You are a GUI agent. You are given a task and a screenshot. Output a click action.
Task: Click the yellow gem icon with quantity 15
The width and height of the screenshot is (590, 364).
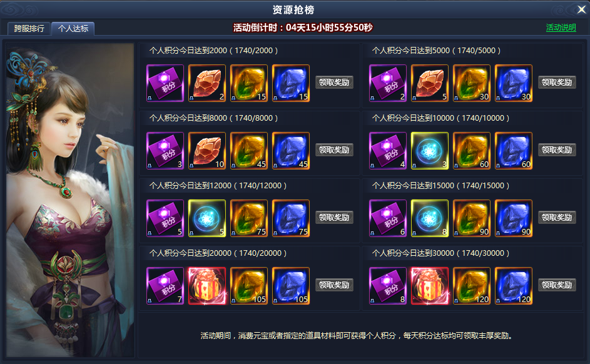pos(249,83)
